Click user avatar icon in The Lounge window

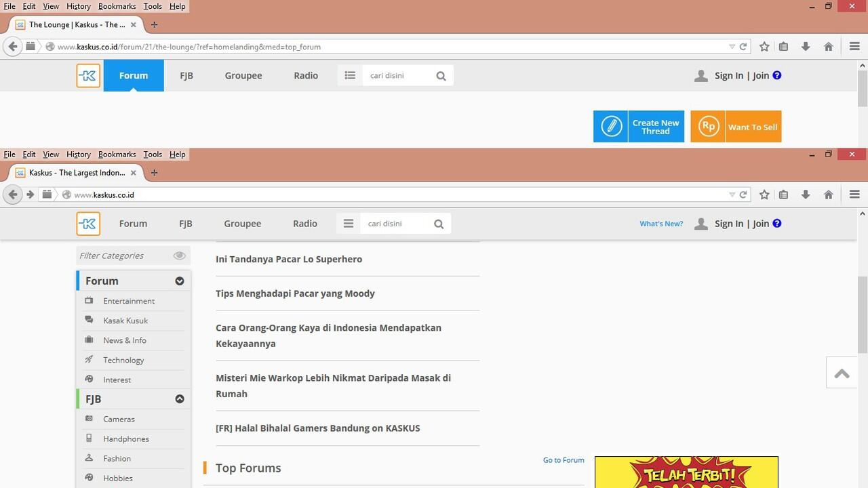[701, 76]
